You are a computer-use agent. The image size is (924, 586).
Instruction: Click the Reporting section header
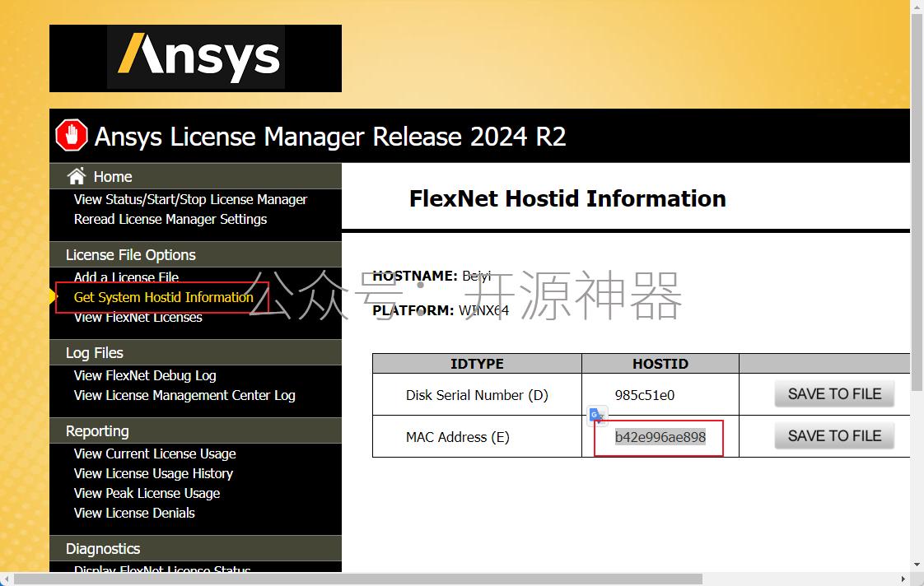click(196, 431)
